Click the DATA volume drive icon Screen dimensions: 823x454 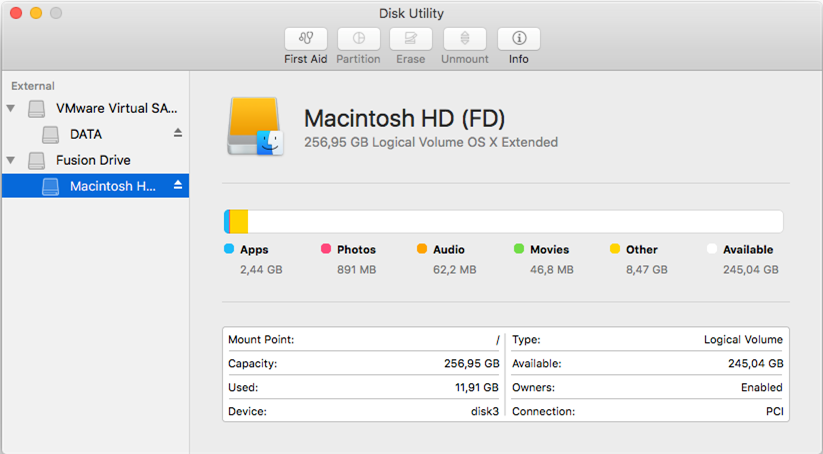(x=50, y=134)
